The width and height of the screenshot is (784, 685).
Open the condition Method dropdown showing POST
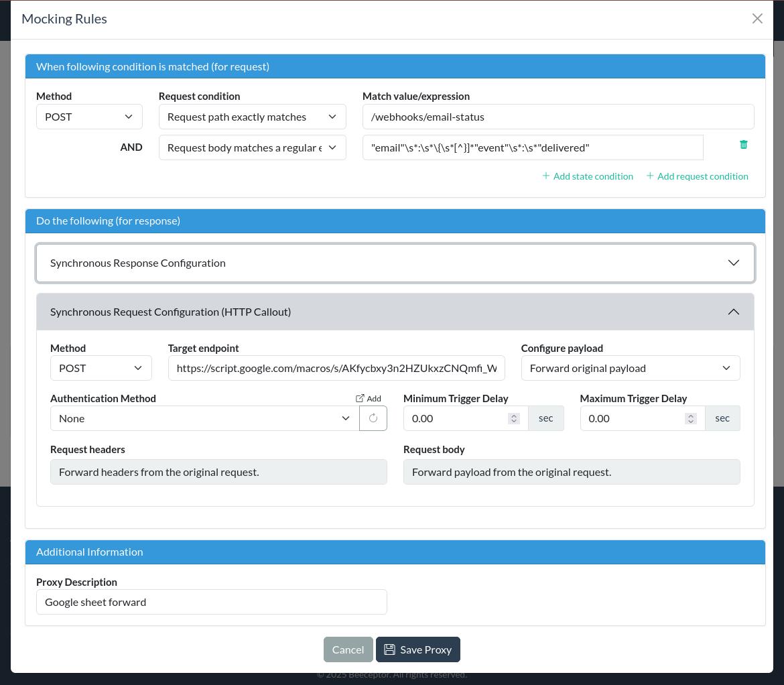(89, 117)
